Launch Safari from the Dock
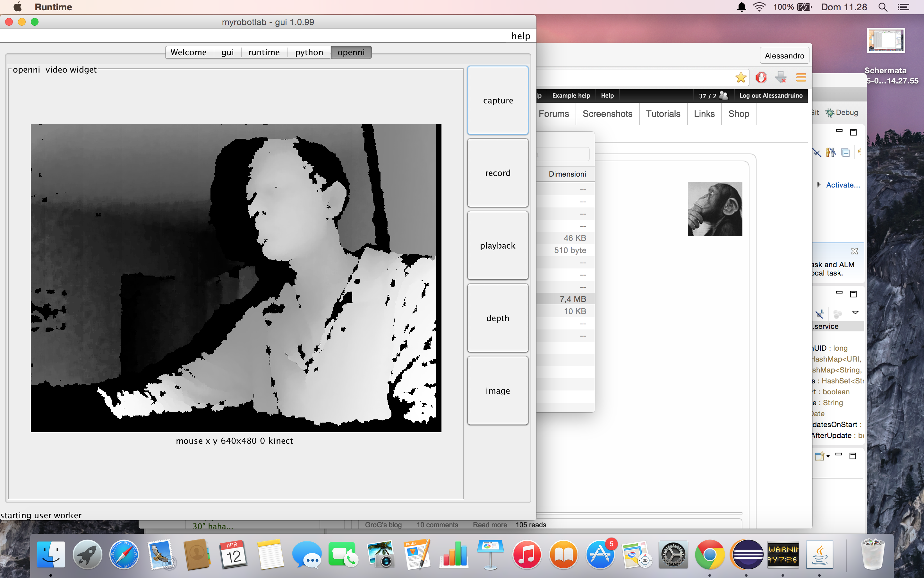Screen dimensions: 924x578 124,555
